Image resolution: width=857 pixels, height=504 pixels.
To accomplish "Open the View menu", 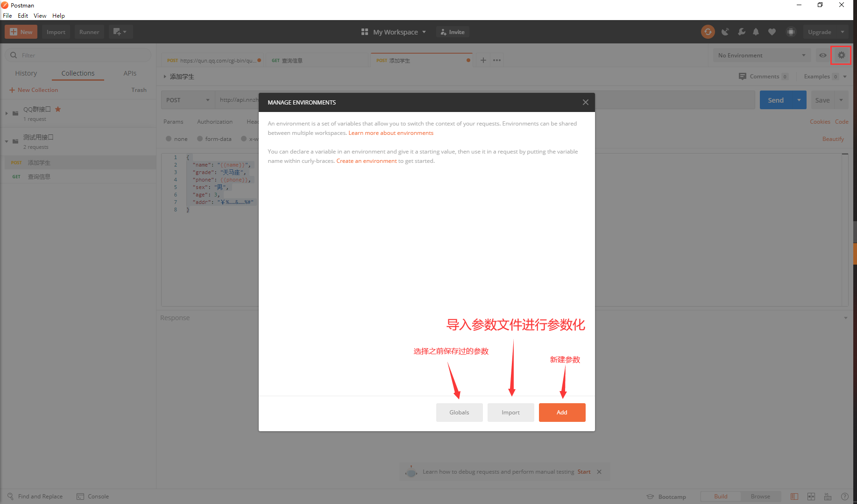I will pos(40,15).
